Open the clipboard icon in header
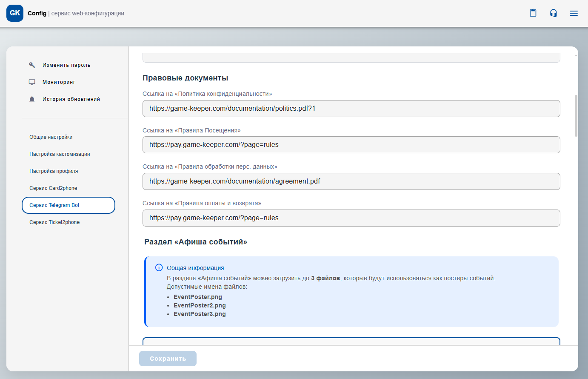The height and width of the screenshot is (379, 588). tap(533, 13)
